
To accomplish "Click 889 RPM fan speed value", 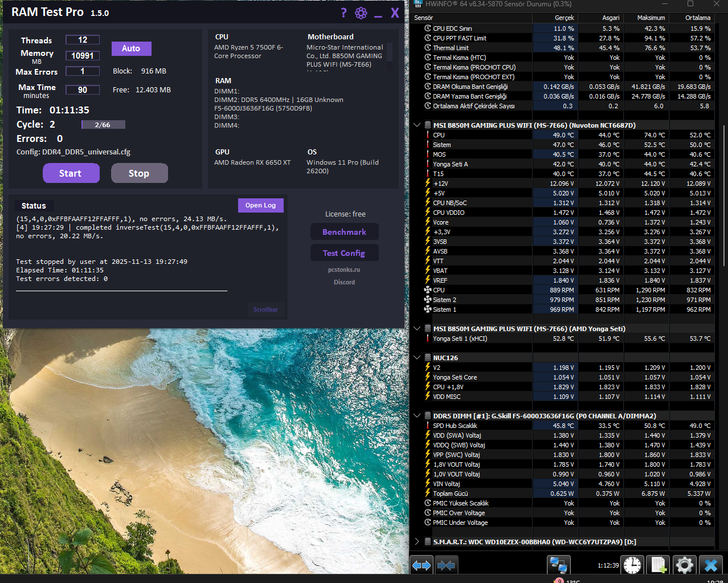I will tap(562, 290).
